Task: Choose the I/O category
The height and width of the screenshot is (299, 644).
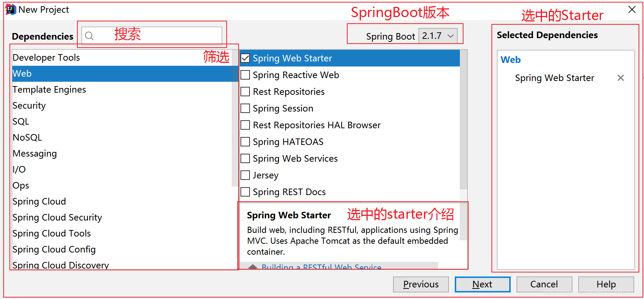Action: pyautogui.click(x=122, y=169)
